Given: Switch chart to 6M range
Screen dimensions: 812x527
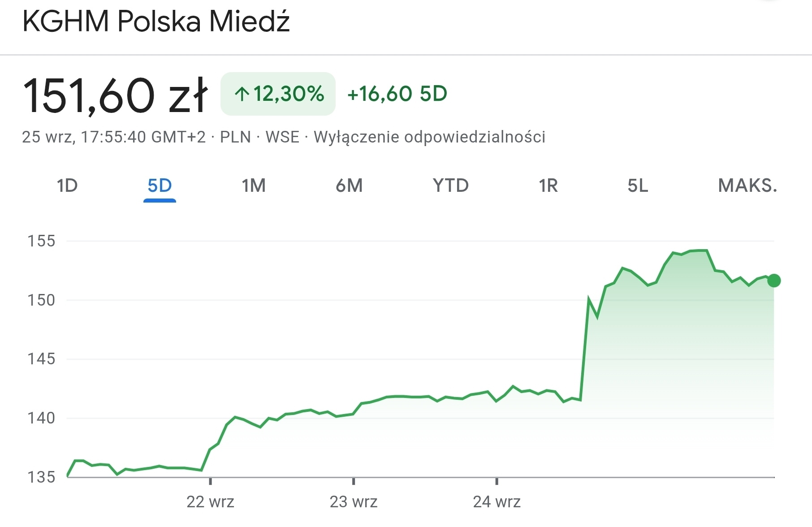Looking at the screenshot, I should click(349, 186).
